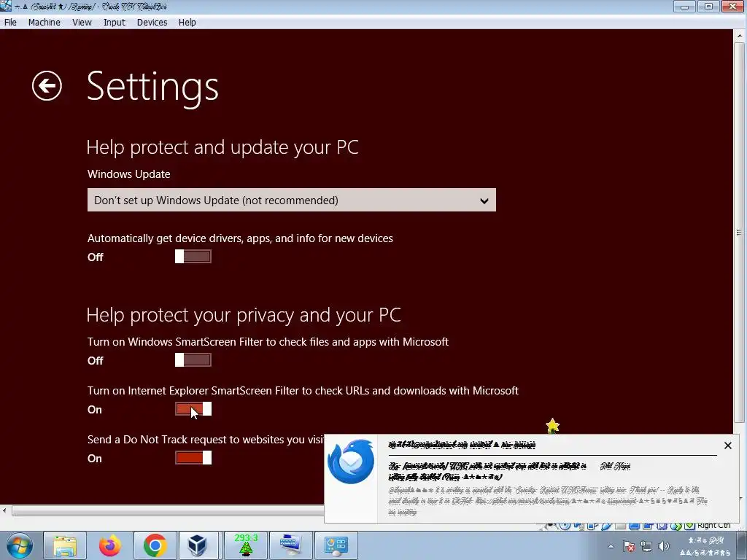Open the keyboard and computer taskbar icon
The width and height of the screenshot is (747, 560).
(x=291, y=545)
